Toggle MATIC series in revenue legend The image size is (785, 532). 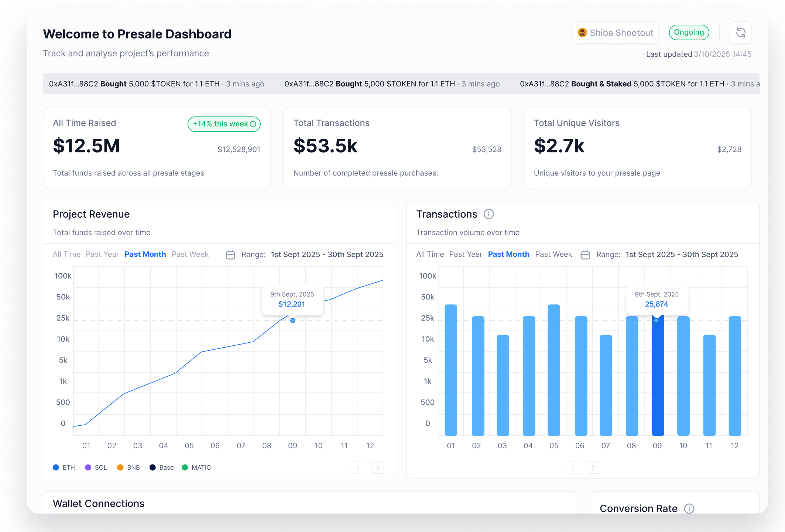tap(196, 467)
